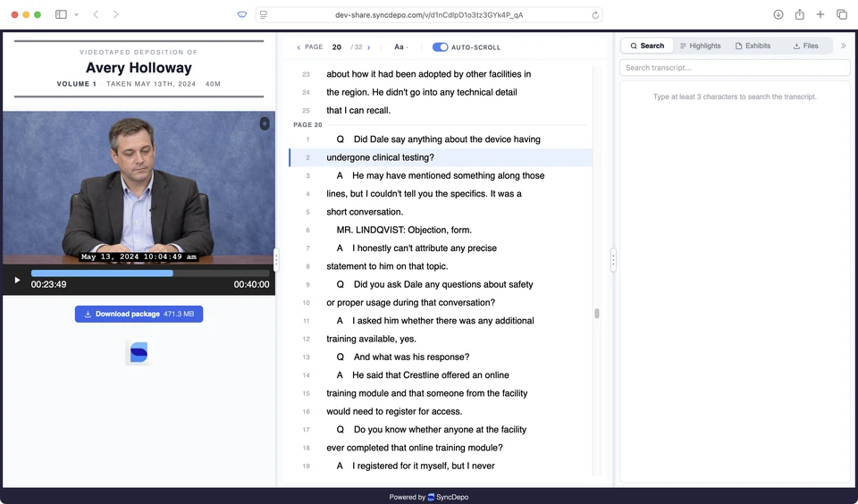Click the video progress bar
Viewport: 858px width, 504px height.
pos(150,273)
